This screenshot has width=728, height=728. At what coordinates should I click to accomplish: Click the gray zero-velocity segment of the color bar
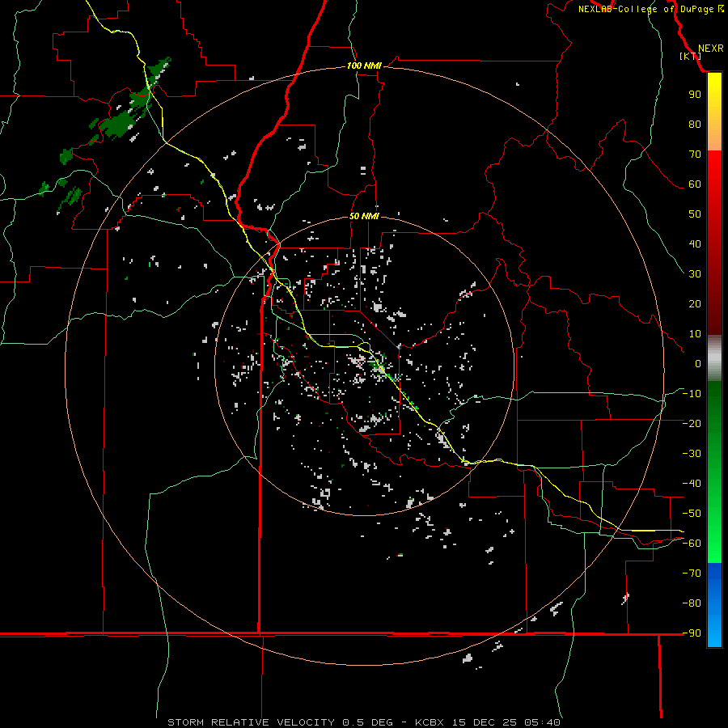pyautogui.click(x=714, y=358)
